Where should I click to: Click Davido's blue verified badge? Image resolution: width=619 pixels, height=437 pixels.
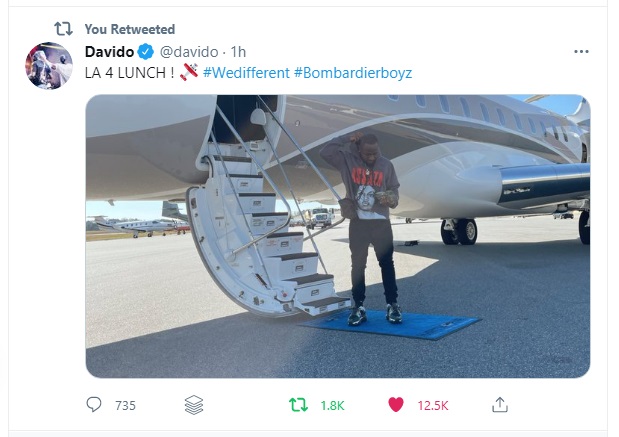(146, 52)
